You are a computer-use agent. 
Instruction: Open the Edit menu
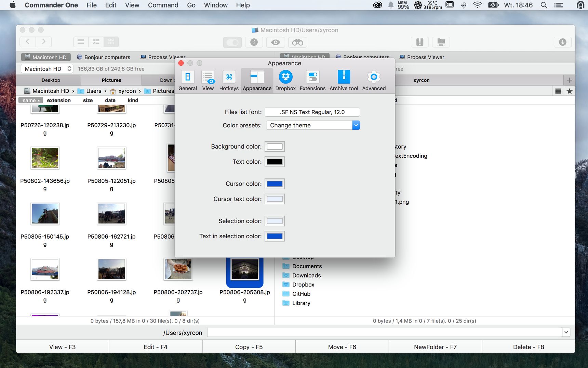[x=111, y=5]
